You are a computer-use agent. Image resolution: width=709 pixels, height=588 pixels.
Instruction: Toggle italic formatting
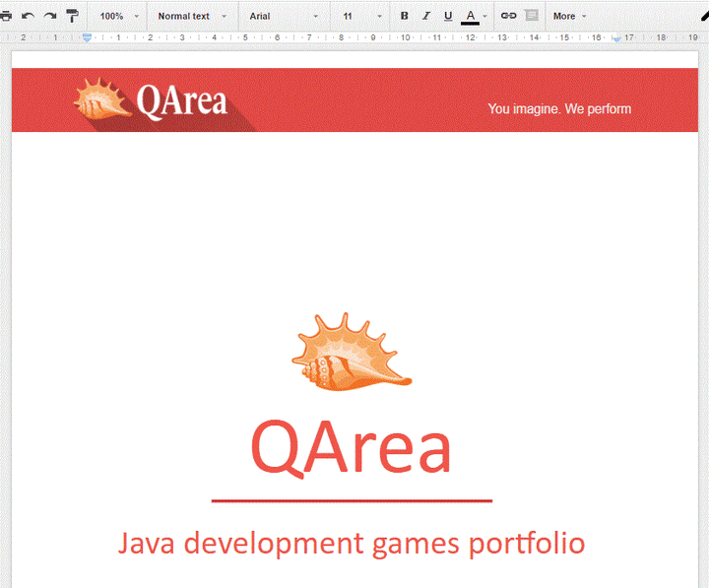[426, 17]
